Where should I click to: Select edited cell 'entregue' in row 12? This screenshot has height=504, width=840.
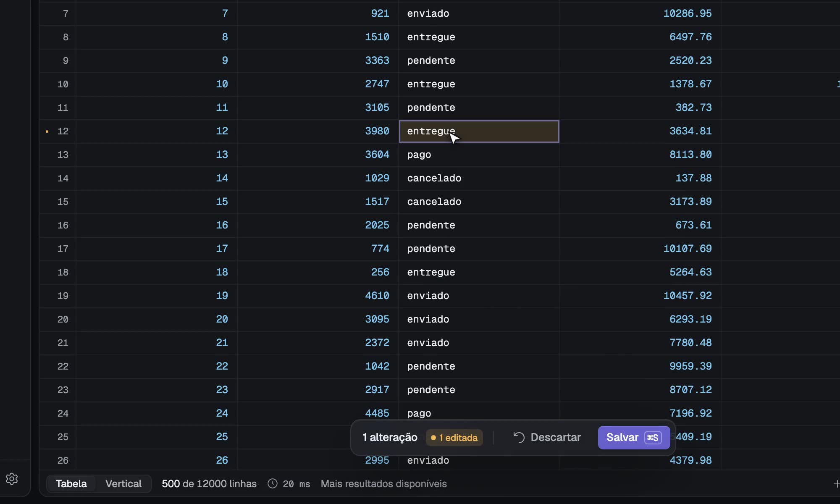tap(479, 131)
